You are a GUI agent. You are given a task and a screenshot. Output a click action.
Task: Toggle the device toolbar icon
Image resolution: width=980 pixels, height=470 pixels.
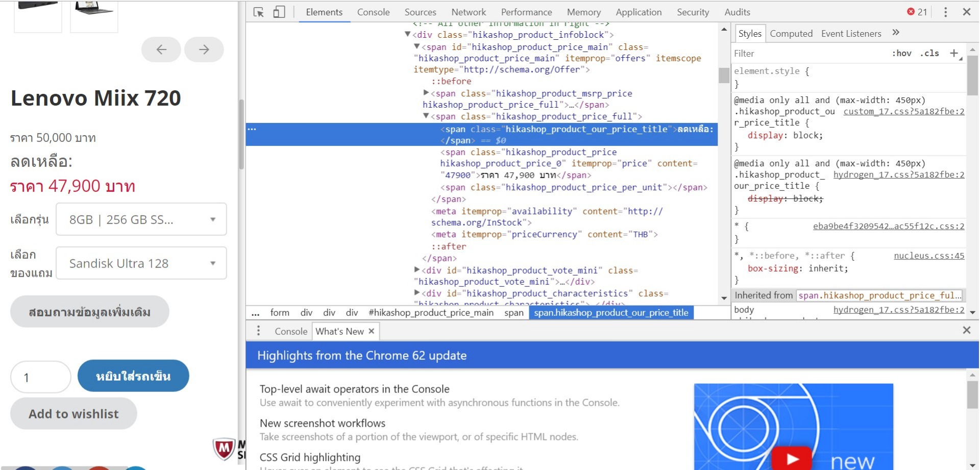279,12
